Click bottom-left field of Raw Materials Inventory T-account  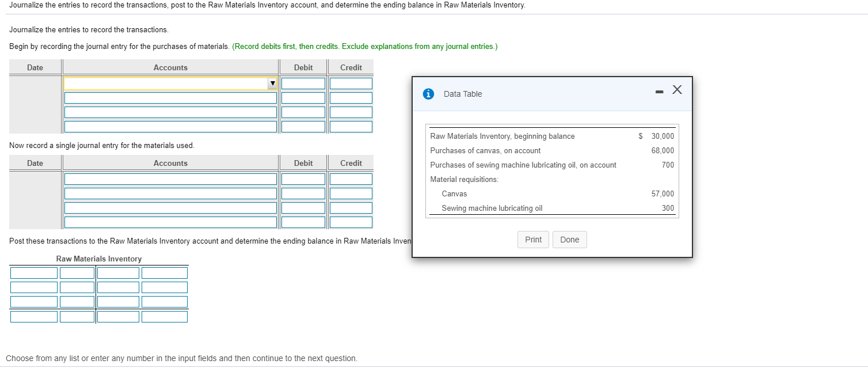click(34, 316)
